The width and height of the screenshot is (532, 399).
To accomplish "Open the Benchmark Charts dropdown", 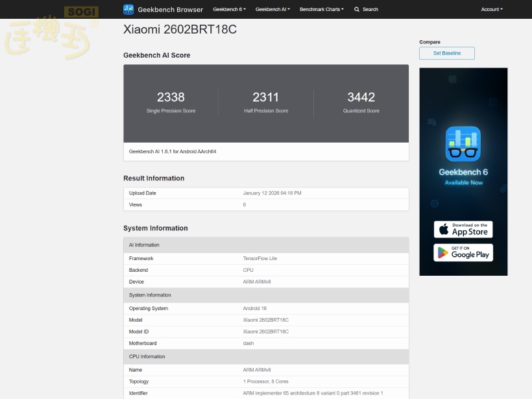I will pyautogui.click(x=322, y=10).
